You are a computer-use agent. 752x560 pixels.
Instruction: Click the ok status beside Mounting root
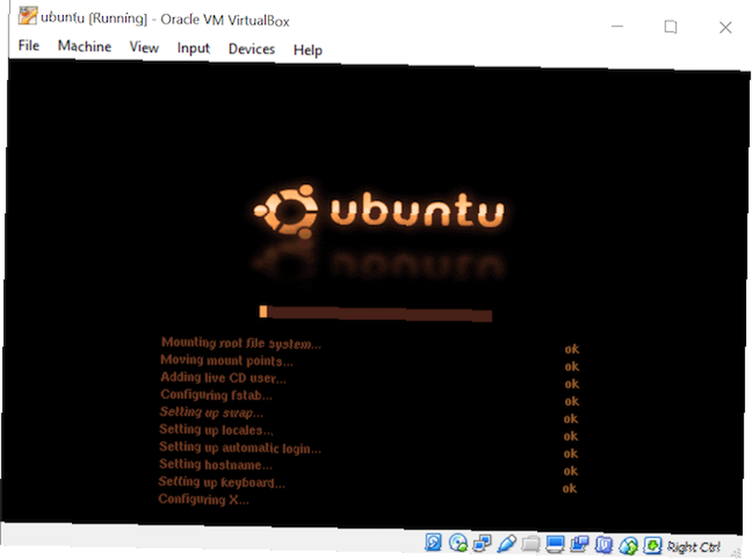pos(572,349)
